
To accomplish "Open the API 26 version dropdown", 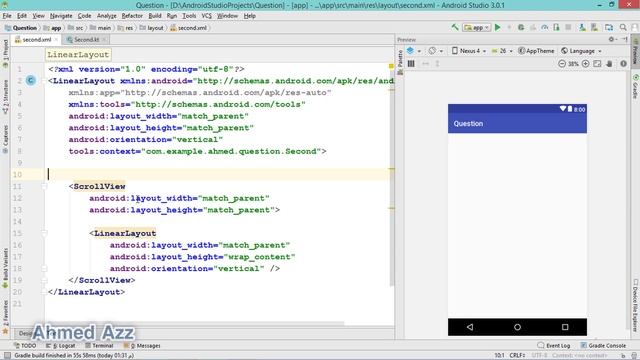I will click(502, 51).
